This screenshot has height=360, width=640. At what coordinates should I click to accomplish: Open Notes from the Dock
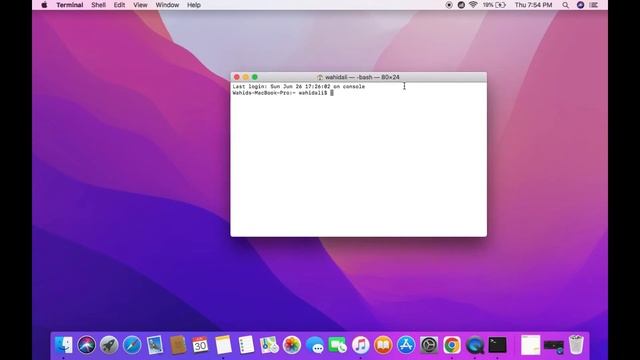pos(223,345)
